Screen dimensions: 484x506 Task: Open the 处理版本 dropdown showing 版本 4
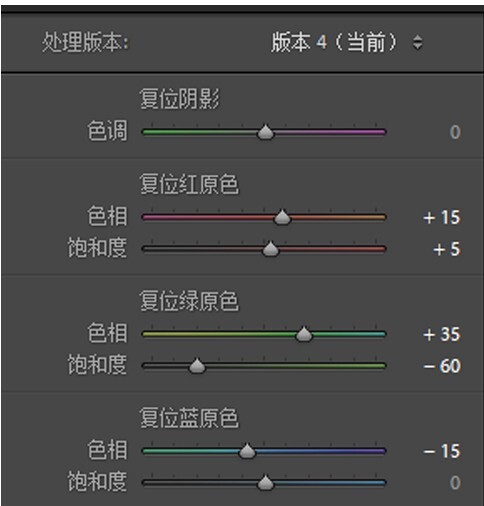point(347,43)
